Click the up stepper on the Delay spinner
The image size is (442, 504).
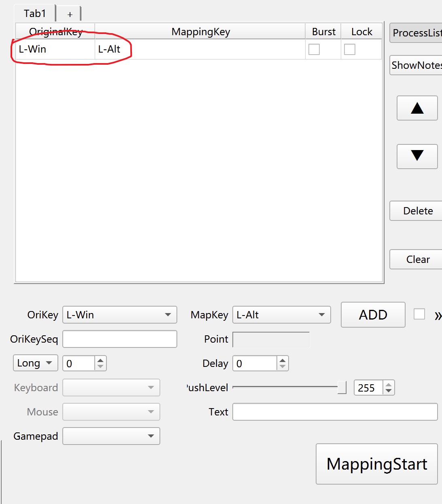tap(283, 360)
